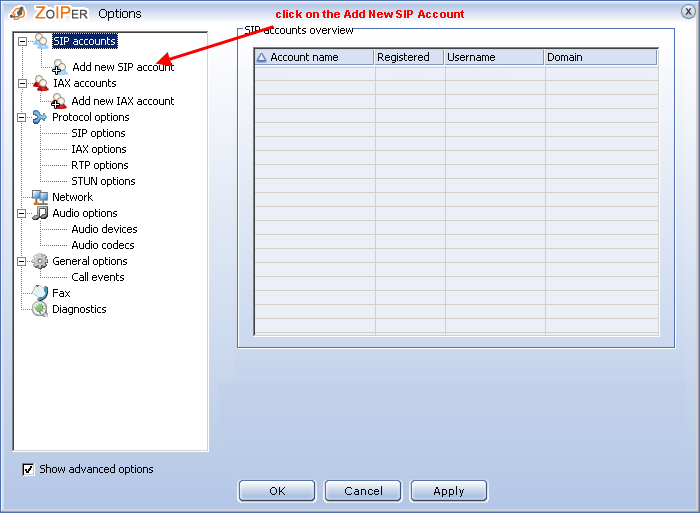Sort by Account name column header

314,57
